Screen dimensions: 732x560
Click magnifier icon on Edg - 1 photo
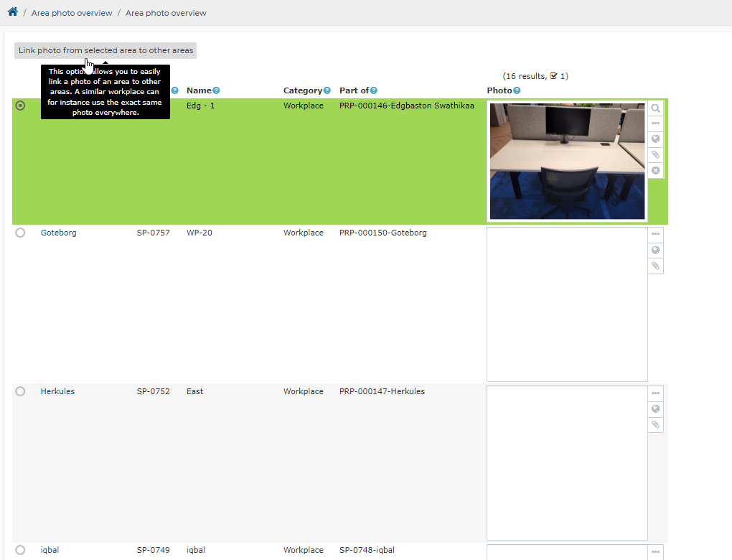pyautogui.click(x=655, y=108)
